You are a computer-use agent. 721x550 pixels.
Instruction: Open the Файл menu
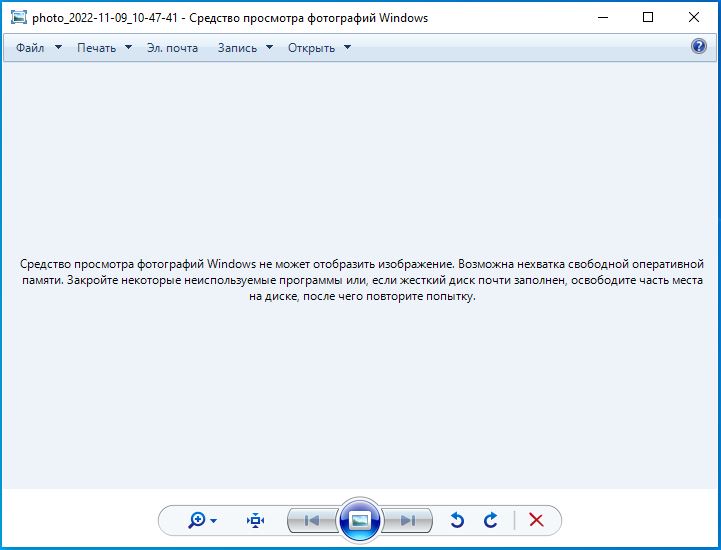point(30,48)
